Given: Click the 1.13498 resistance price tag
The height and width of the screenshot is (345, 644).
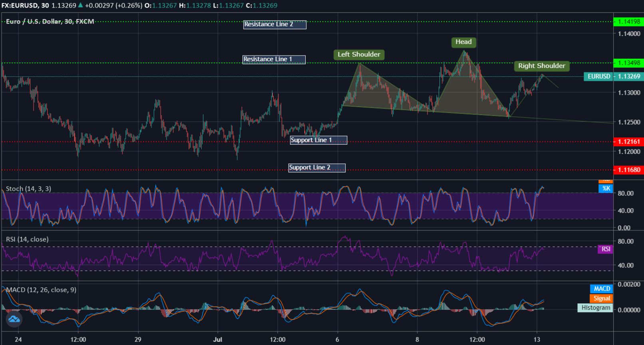Looking at the screenshot, I should click(x=628, y=63).
